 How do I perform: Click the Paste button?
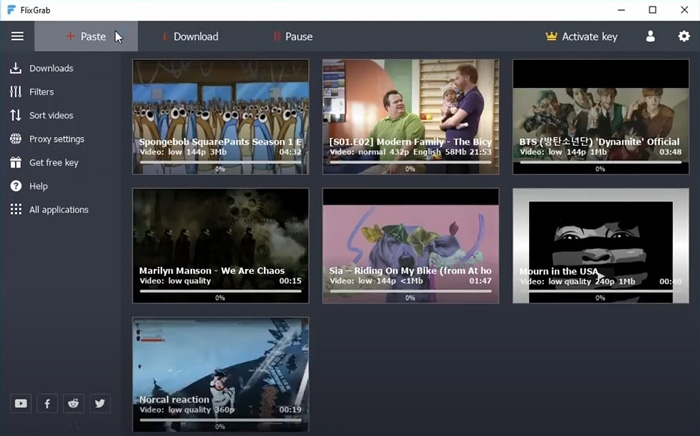coord(86,36)
